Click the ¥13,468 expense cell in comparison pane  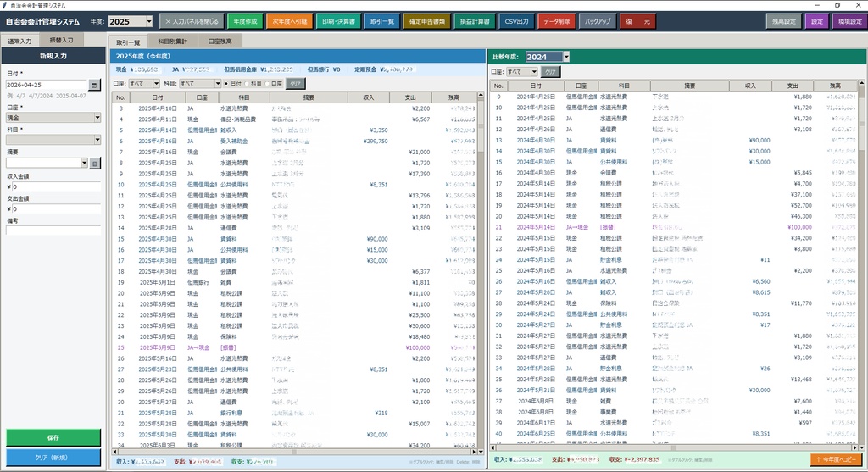(x=802, y=380)
